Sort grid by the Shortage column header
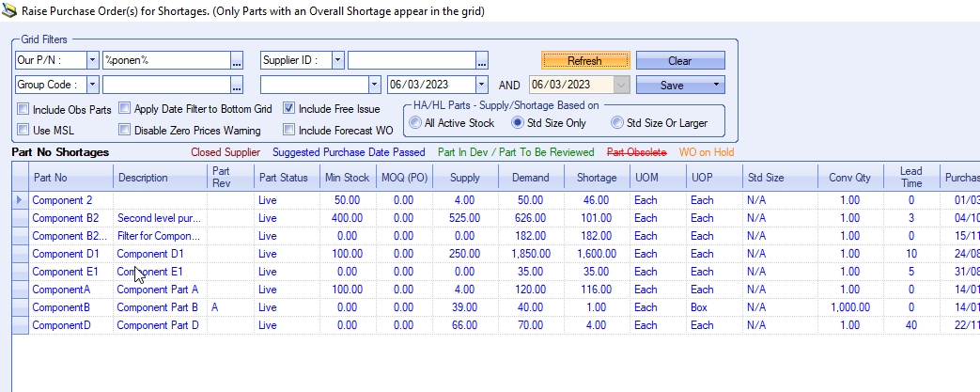 point(597,178)
